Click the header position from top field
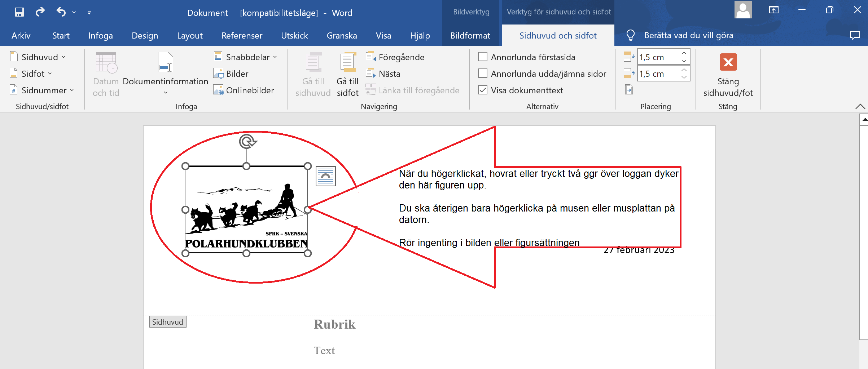 click(x=658, y=57)
